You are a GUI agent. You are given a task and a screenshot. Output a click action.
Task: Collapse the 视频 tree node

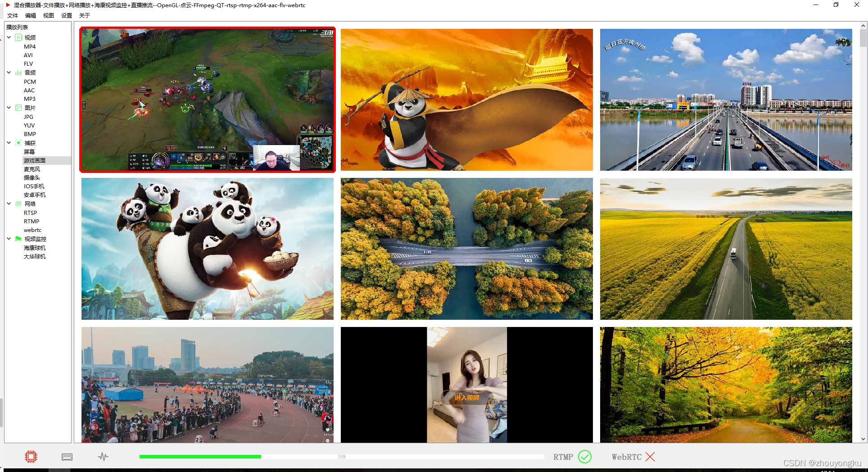pos(9,37)
